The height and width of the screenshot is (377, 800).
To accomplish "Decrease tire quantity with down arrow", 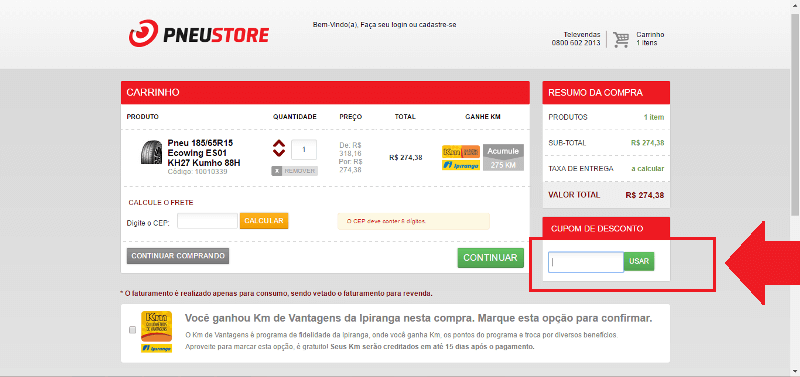I will coord(279,153).
